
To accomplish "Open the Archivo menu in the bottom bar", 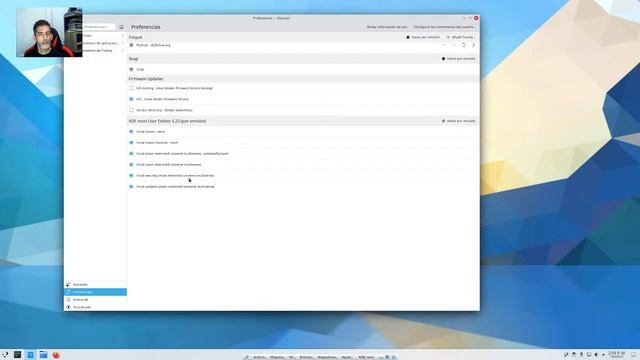I will [259, 357].
